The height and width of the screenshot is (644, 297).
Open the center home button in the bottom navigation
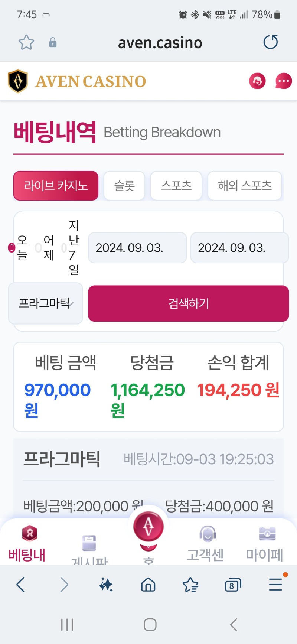point(148,527)
